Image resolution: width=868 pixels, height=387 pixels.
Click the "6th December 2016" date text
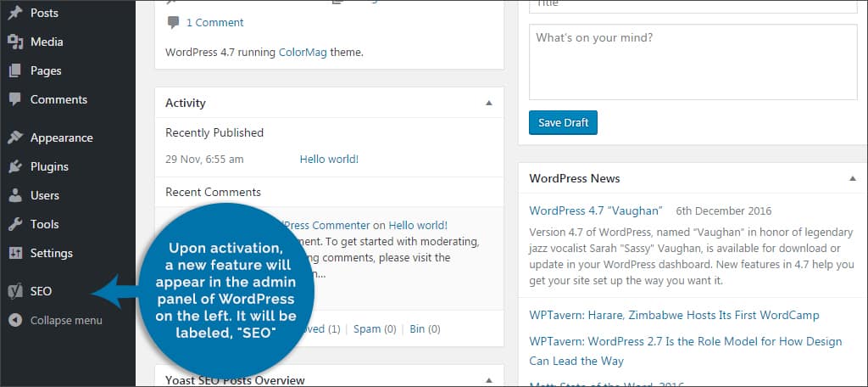coord(724,210)
